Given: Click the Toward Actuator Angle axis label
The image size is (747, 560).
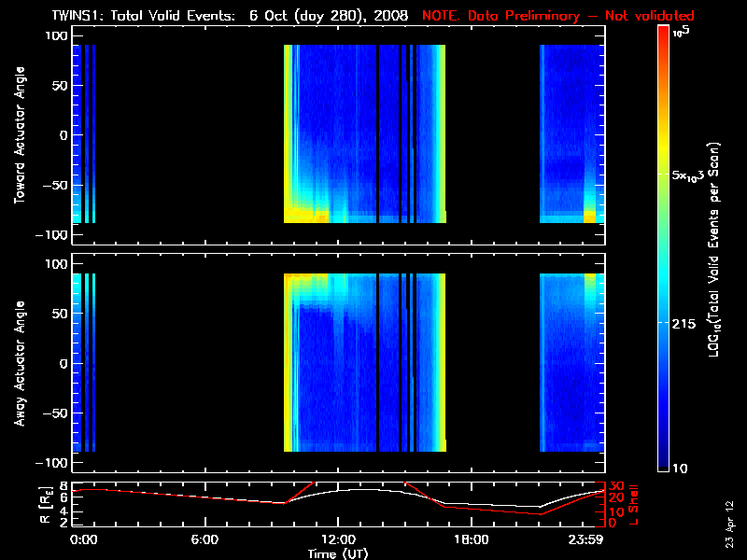Looking at the screenshot, I should [x=18, y=135].
